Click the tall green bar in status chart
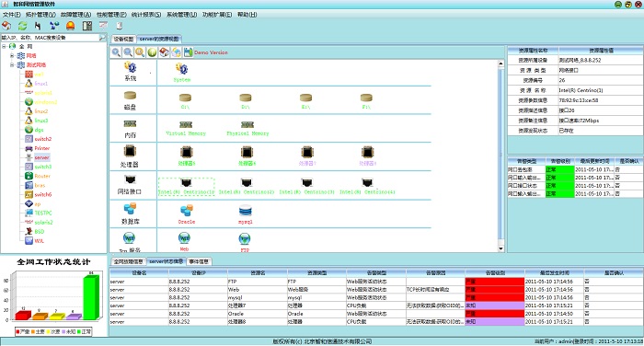 click(91, 297)
